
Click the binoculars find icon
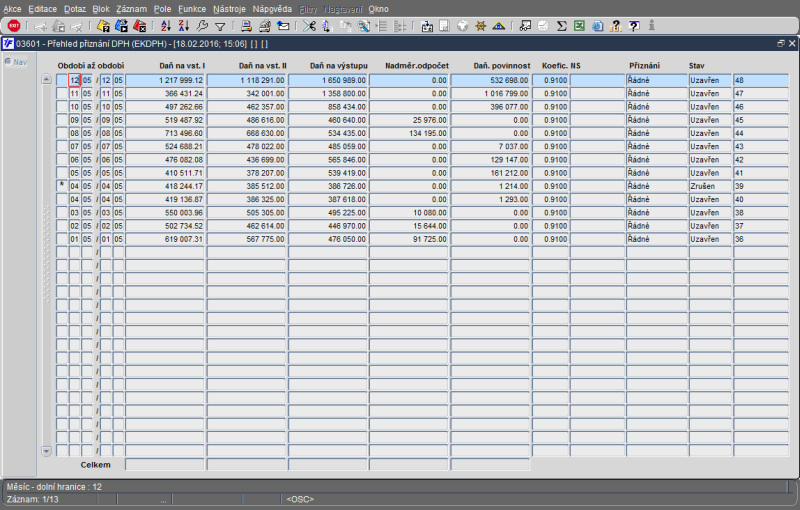click(525, 26)
